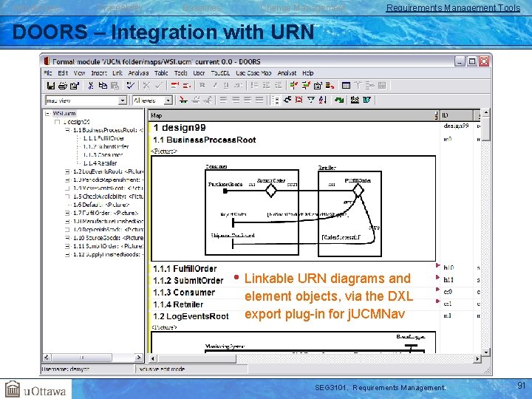Click the tree panel horizontal scrollbar thumb
Image resolution: width=532 pixels, height=399 pixels.
click(81, 358)
